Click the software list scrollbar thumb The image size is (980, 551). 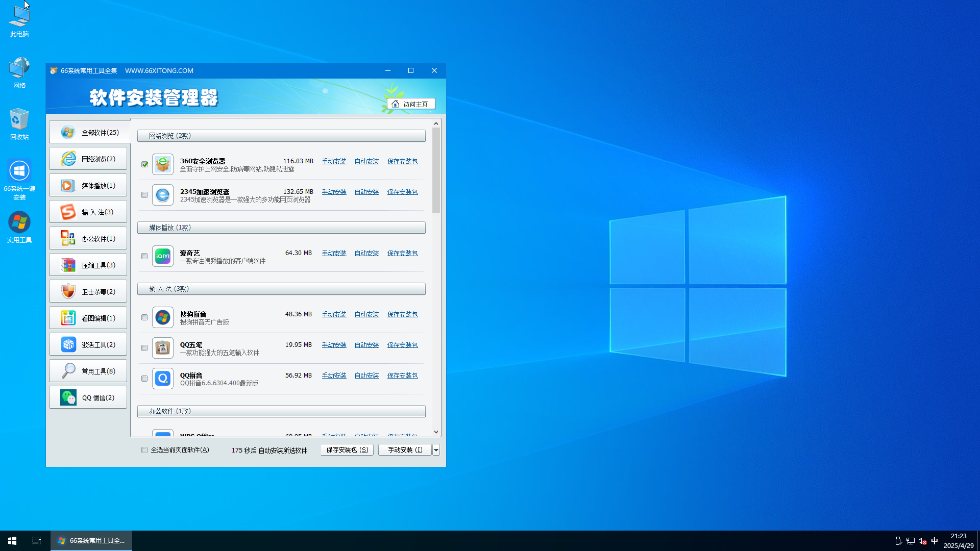pyautogui.click(x=436, y=170)
